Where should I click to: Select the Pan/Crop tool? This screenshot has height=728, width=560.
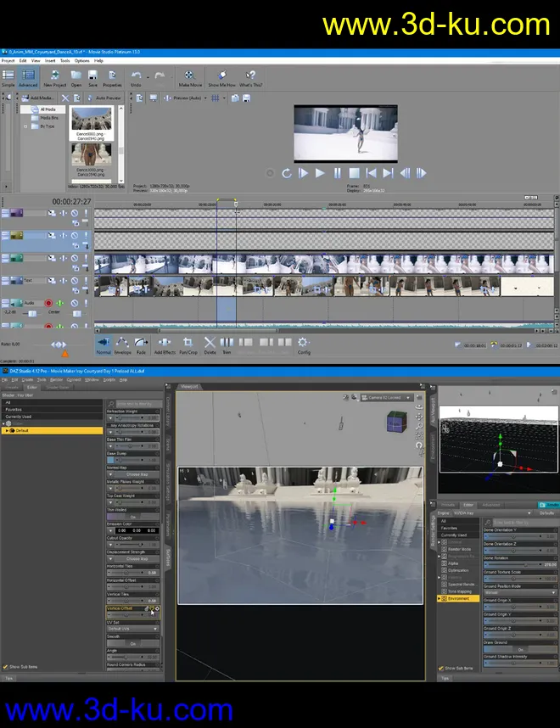click(x=188, y=344)
